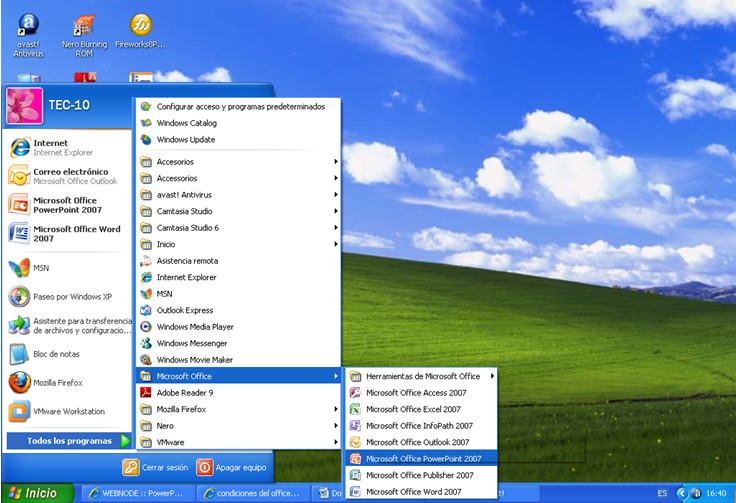Open the Fireworks8 desktop shortcut icon
This screenshot has width=736, height=503.
tap(140, 31)
